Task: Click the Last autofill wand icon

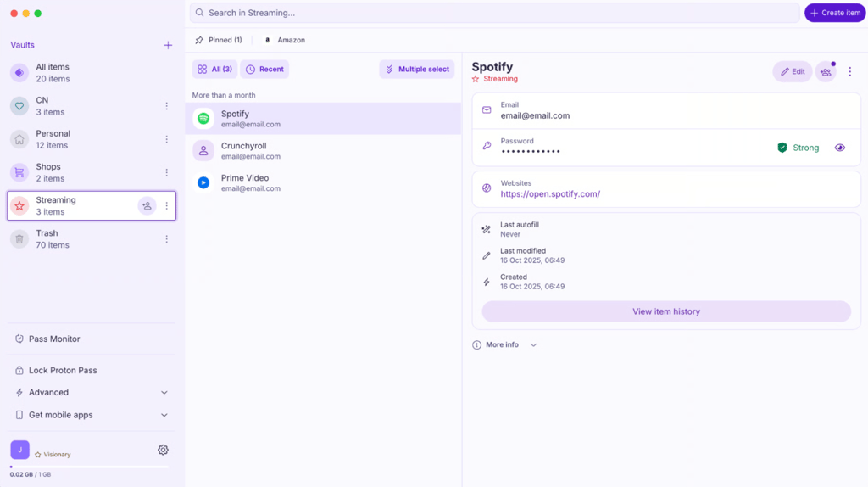Action: [x=486, y=229]
